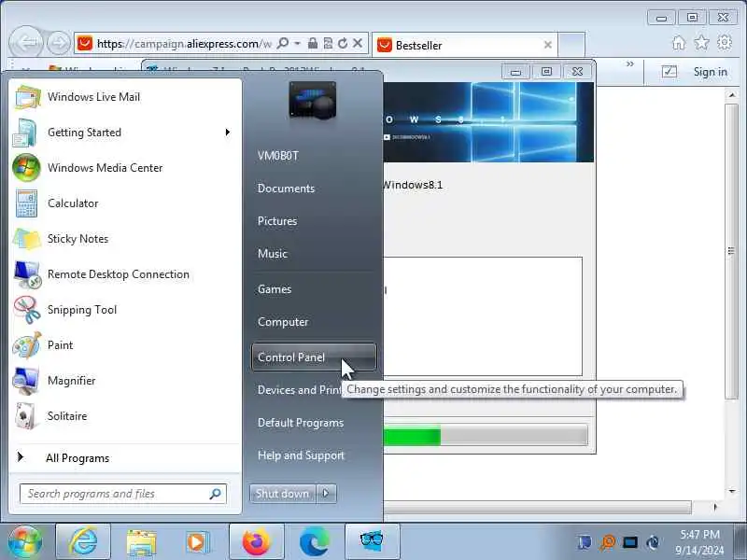The image size is (747, 560).
Task: Click the AliExpress URL address field
Action: click(x=183, y=44)
